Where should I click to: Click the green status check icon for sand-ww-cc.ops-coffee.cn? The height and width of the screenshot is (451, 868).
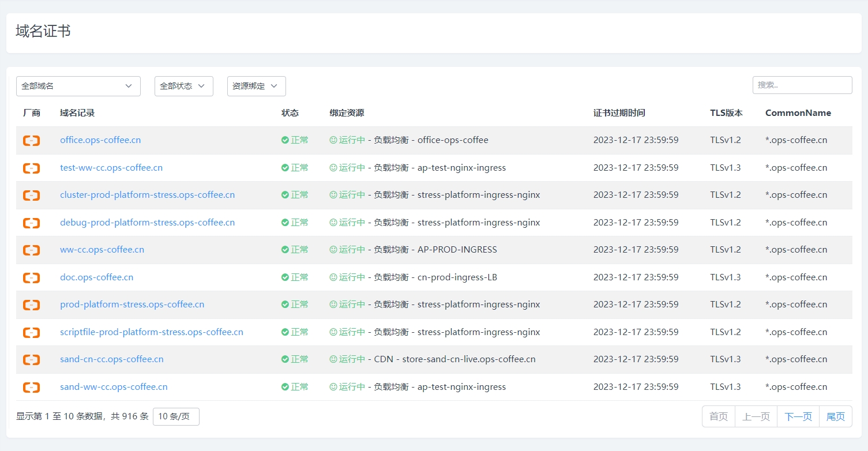285,387
